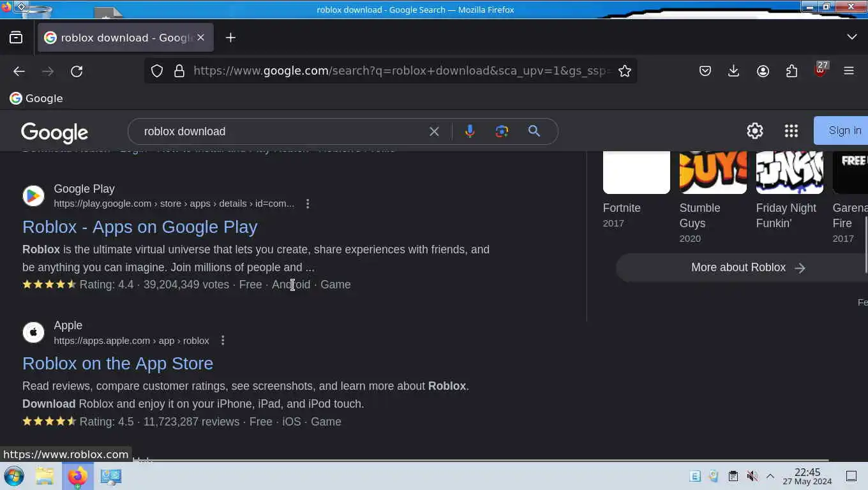Sign in to Google account

pyautogui.click(x=841, y=131)
